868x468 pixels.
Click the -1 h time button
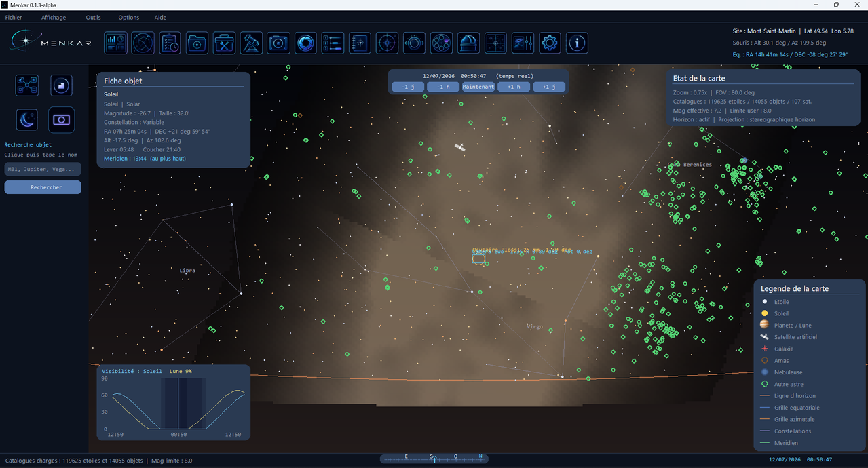click(x=443, y=87)
